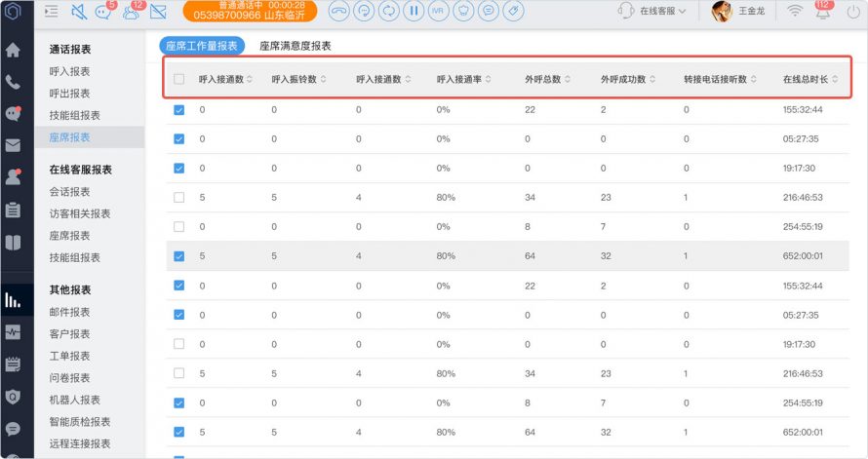Open 机器人报表 in sidebar
Image resolution: width=868 pixels, height=459 pixels.
75,400
